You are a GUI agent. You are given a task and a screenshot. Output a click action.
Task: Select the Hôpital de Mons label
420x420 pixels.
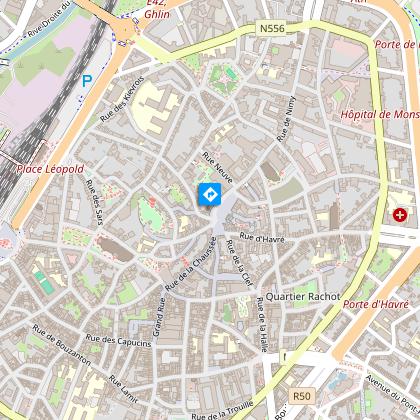click(380, 114)
